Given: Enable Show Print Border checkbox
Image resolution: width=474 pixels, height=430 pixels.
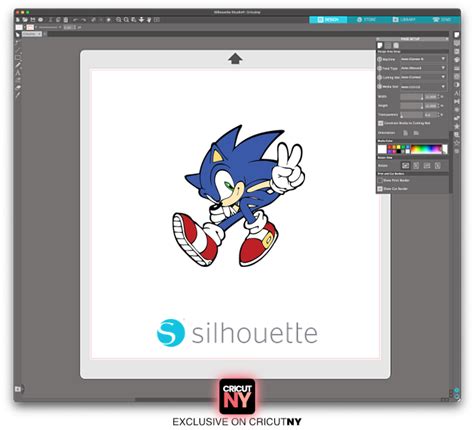Looking at the screenshot, I should 380,180.
